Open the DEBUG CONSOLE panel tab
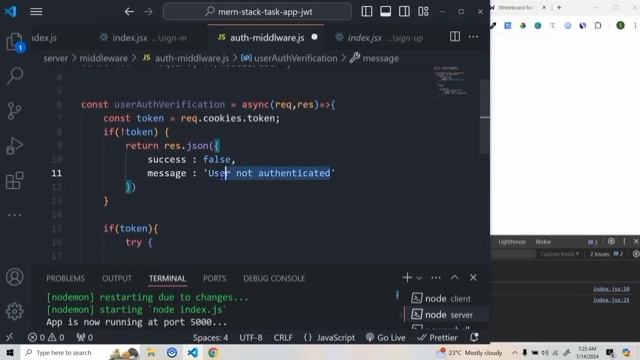Viewport: 640px width, 360px height. (x=274, y=278)
